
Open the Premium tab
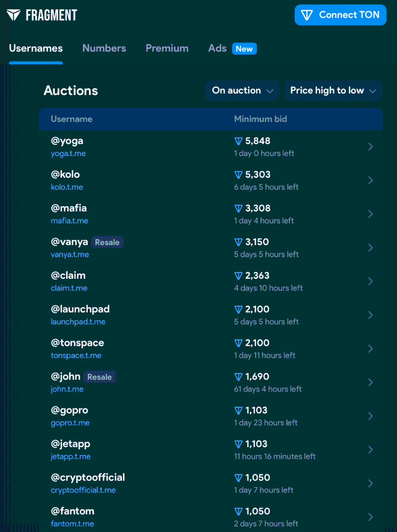click(x=167, y=48)
